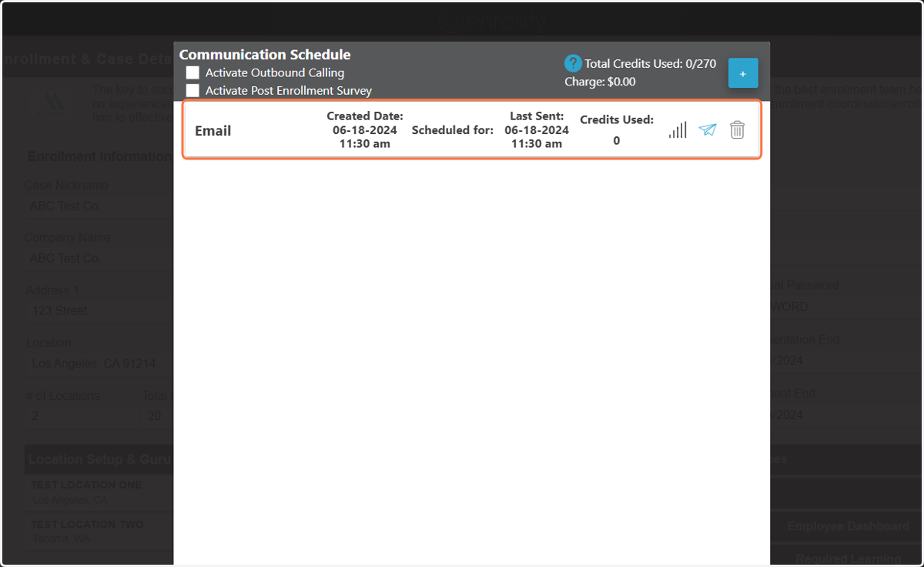Open the blue question mark help icon
The width and height of the screenshot is (924, 567).
click(x=573, y=63)
